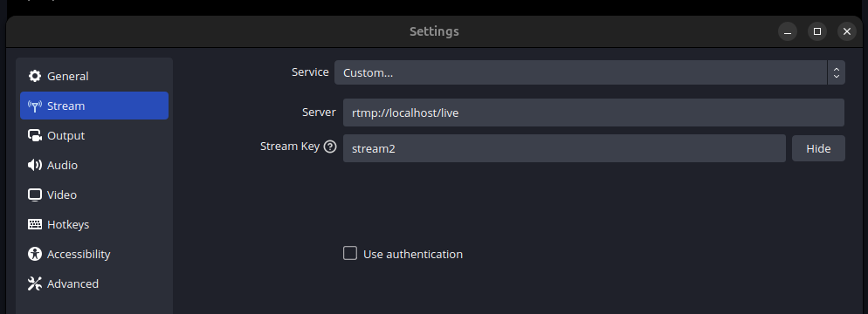This screenshot has width=868, height=314.
Task: Click the Output monitor icon
Action: point(35,135)
